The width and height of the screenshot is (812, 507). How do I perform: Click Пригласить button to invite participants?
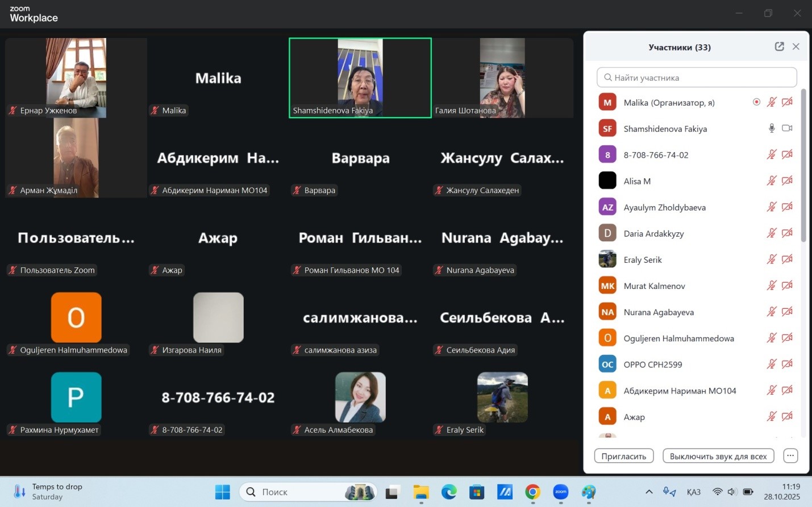(x=623, y=456)
